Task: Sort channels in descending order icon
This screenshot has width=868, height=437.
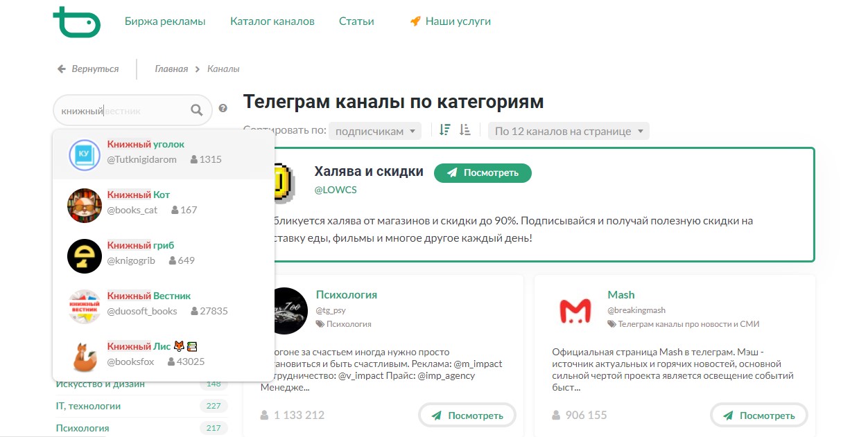Action: [445, 130]
